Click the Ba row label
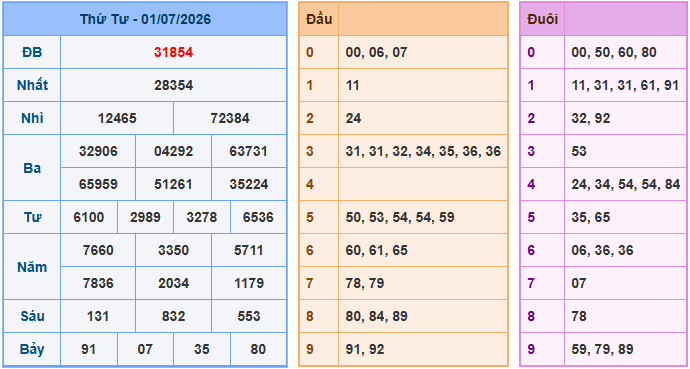 [x=32, y=168]
